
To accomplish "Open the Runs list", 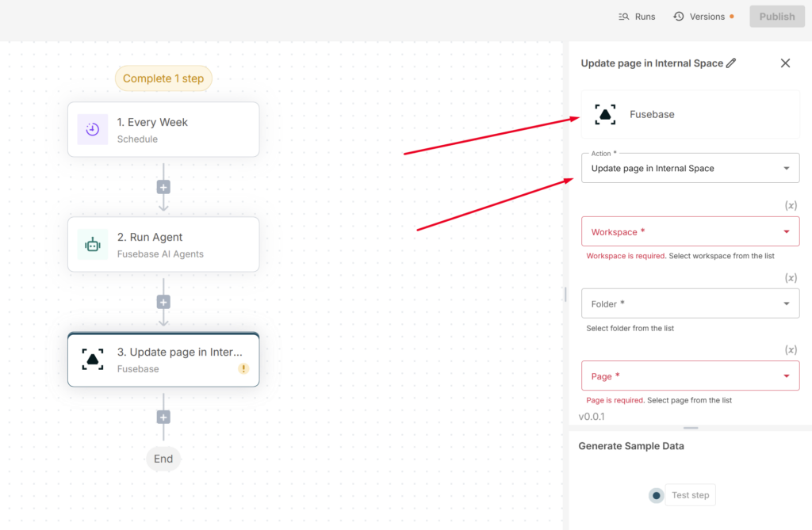I will tap(637, 17).
